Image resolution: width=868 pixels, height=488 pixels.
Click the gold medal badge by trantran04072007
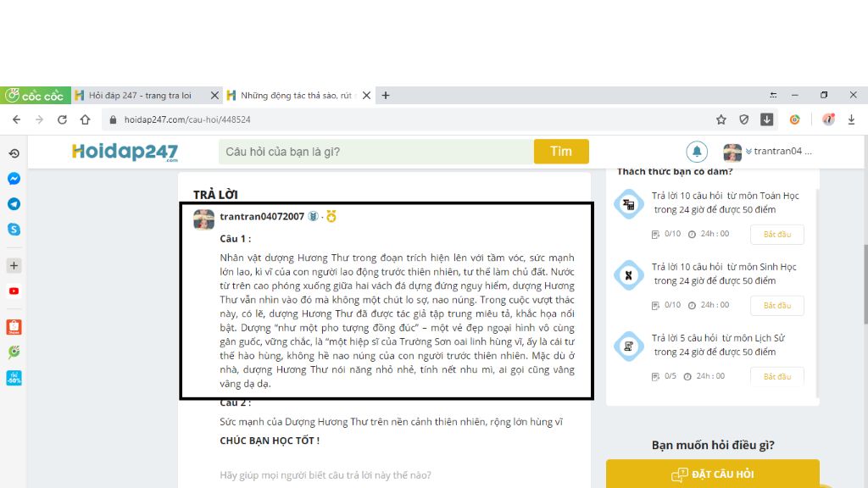(x=331, y=216)
